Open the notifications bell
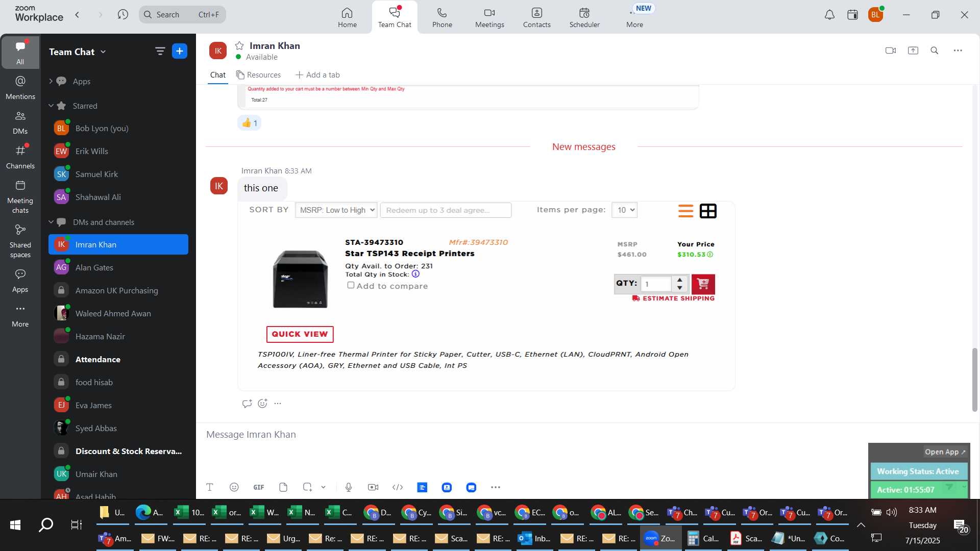 829,15
